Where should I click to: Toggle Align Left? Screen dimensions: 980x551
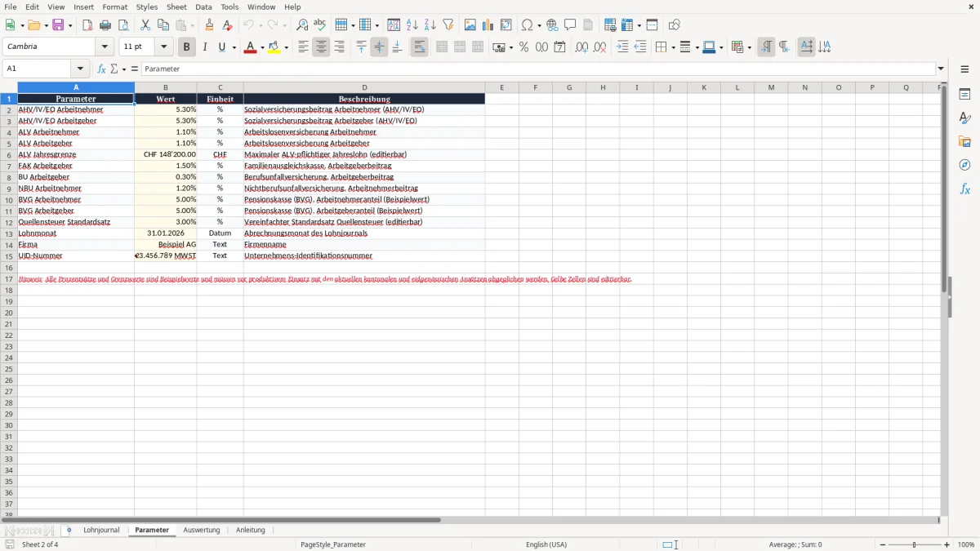click(x=303, y=47)
